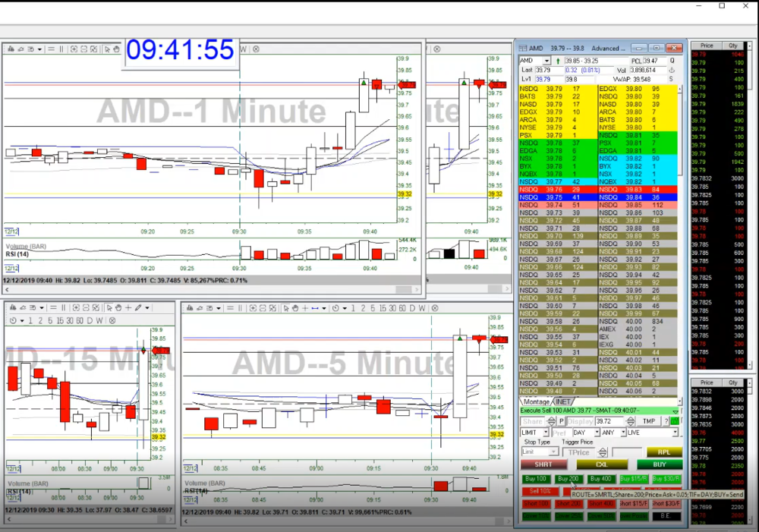Click crosshair tool in 5-minute chart toolbar
Viewport: 759px width, 532px height.
tap(305, 308)
